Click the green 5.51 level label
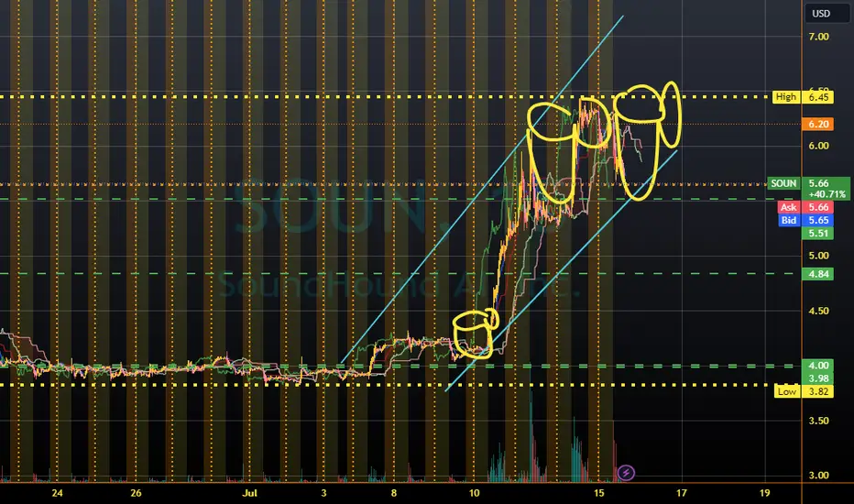This screenshot has height=504, width=854. (x=818, y=233)
